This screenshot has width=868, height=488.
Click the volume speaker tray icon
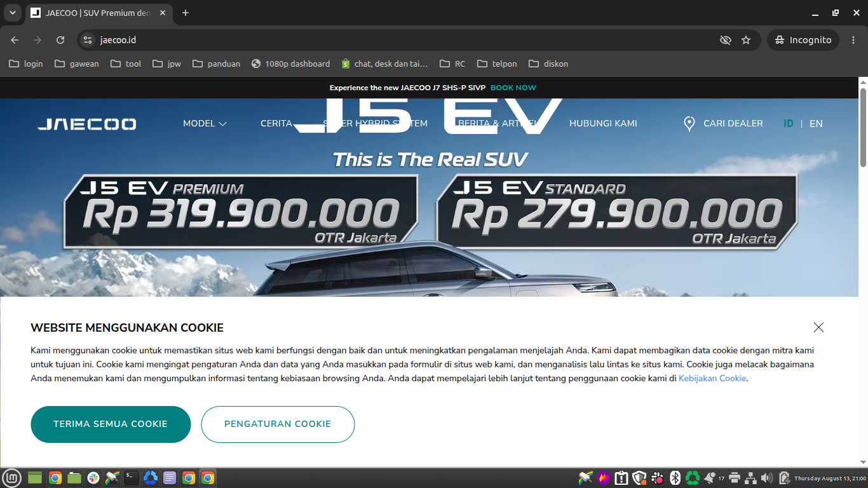click(x=766, y=478)
